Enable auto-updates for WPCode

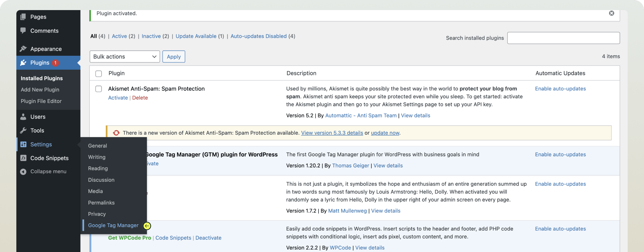coord(560,229)
